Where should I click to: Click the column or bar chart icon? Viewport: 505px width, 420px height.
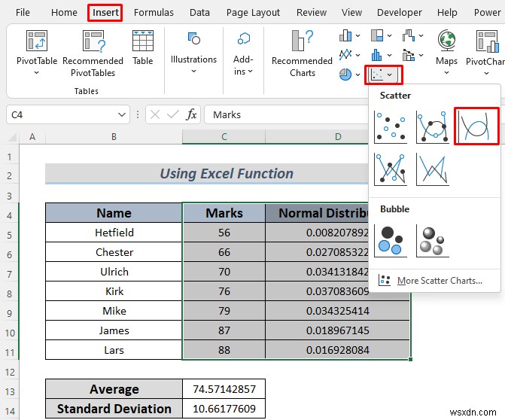click(x=345, y=35)
